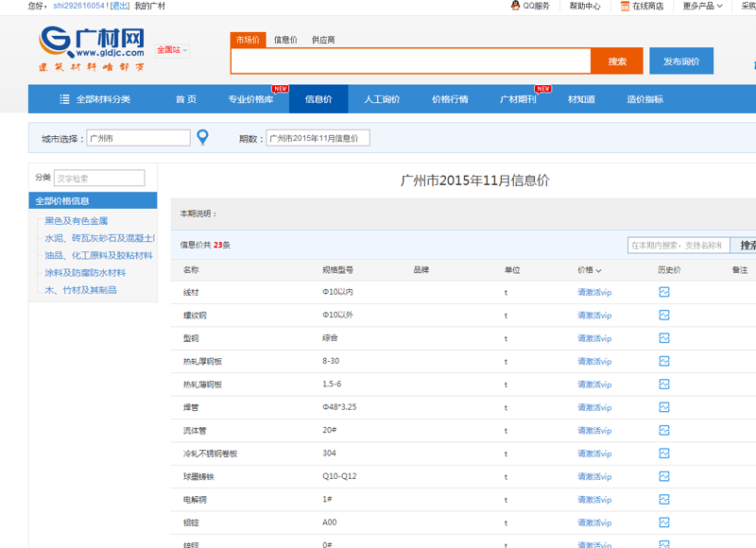
Task: Go to 首页 in navigation bar
Action: coord(186,99)
